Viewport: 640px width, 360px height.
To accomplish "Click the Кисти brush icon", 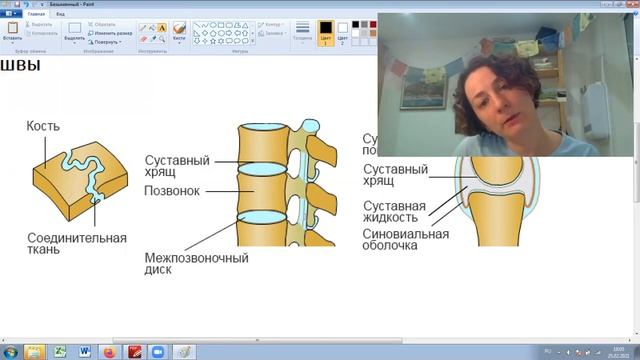I will 179,27.
